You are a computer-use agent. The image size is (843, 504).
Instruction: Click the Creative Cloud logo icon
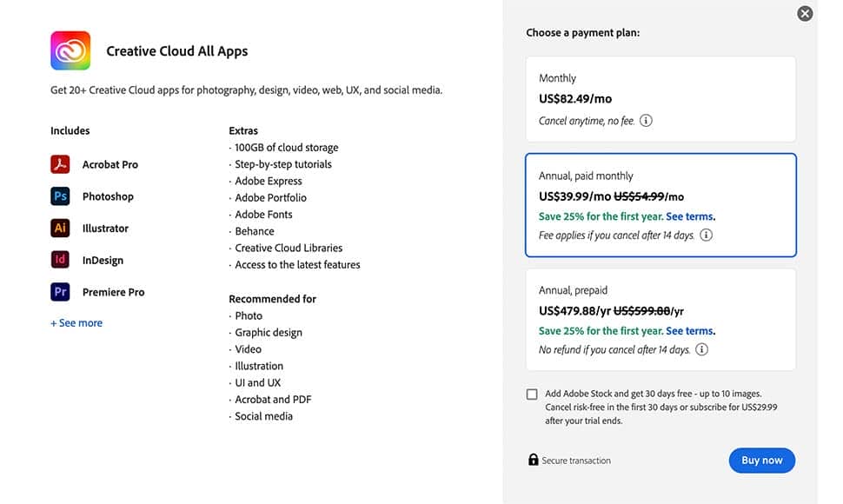[x=70, y=50]
